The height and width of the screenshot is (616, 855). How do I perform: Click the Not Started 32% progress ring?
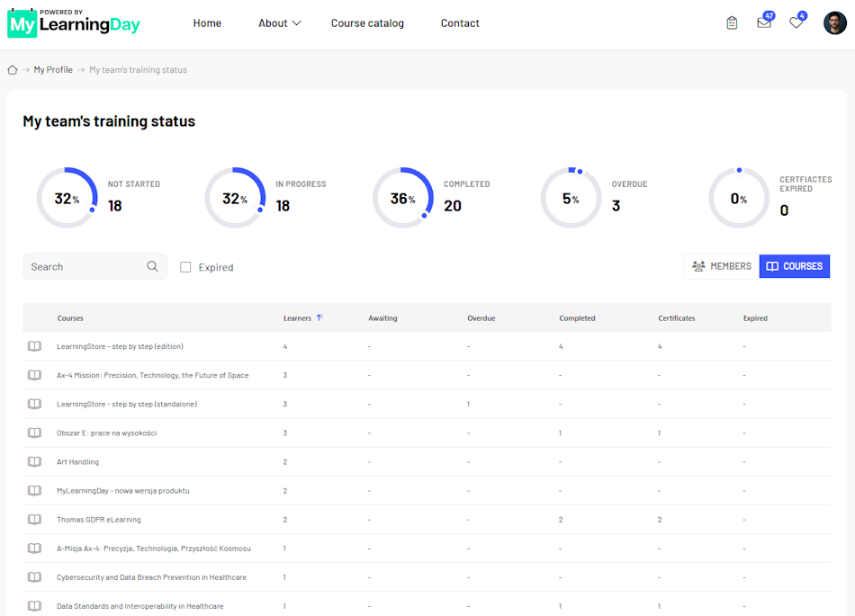67,198
